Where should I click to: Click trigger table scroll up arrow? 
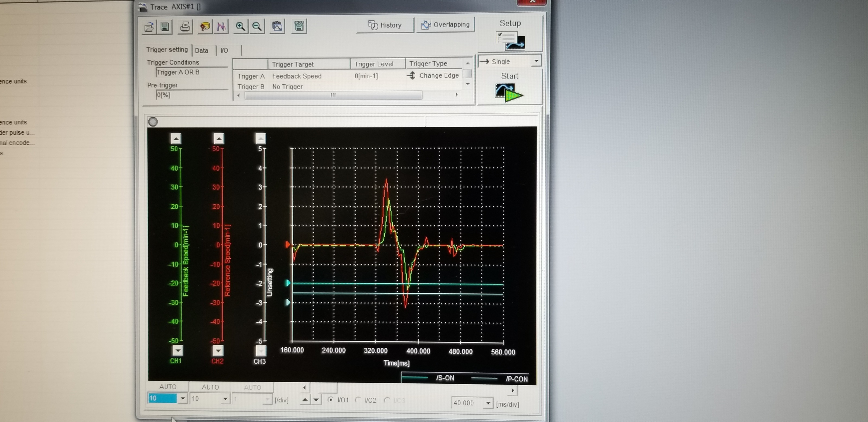pyautogui.click(x=467, y=63)
